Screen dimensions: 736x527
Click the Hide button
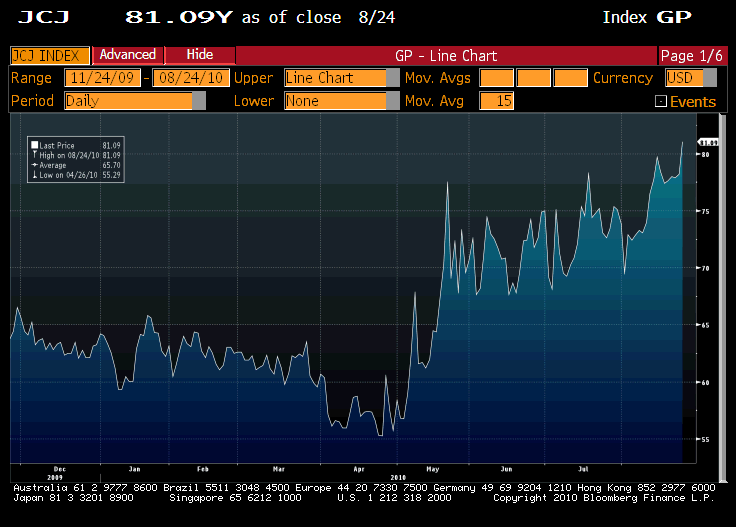point(200,55)
